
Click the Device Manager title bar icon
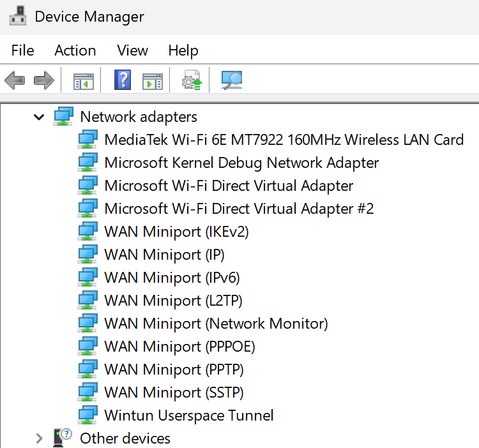click(x=18, y=16)
